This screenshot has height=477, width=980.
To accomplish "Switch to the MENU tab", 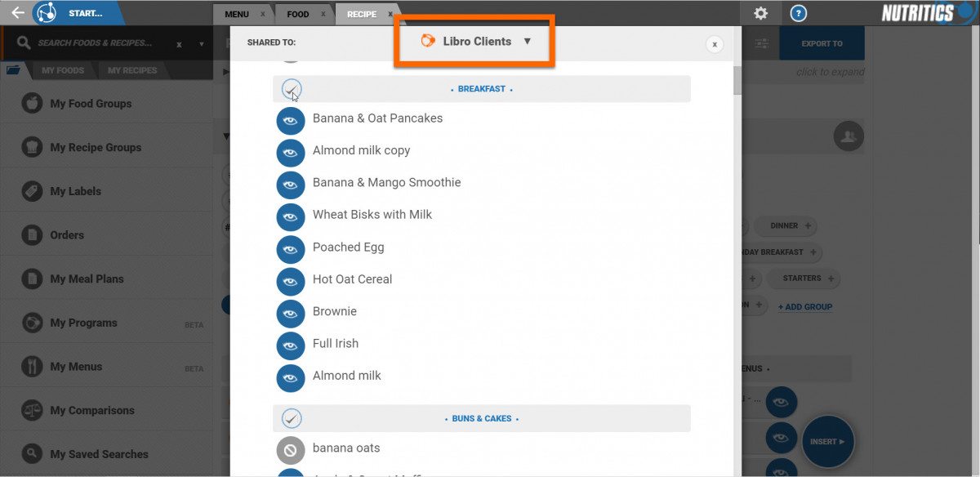I will (x=237, y=14).
